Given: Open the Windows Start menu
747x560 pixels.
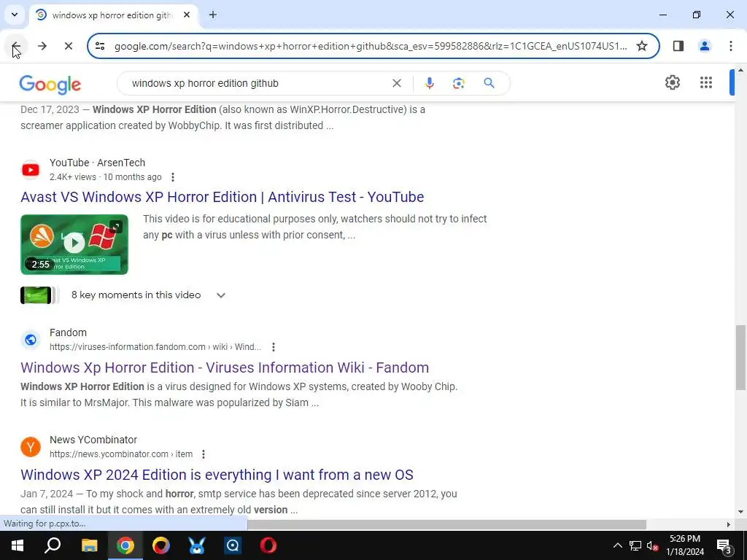Looking at the screenshot, I should pos(18,545).
